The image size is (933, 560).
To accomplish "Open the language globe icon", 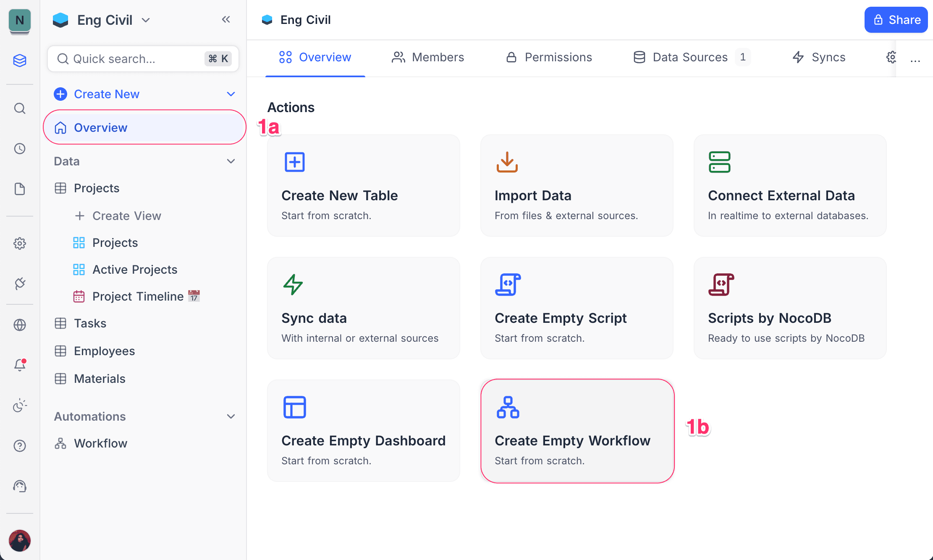I will 20,324.
